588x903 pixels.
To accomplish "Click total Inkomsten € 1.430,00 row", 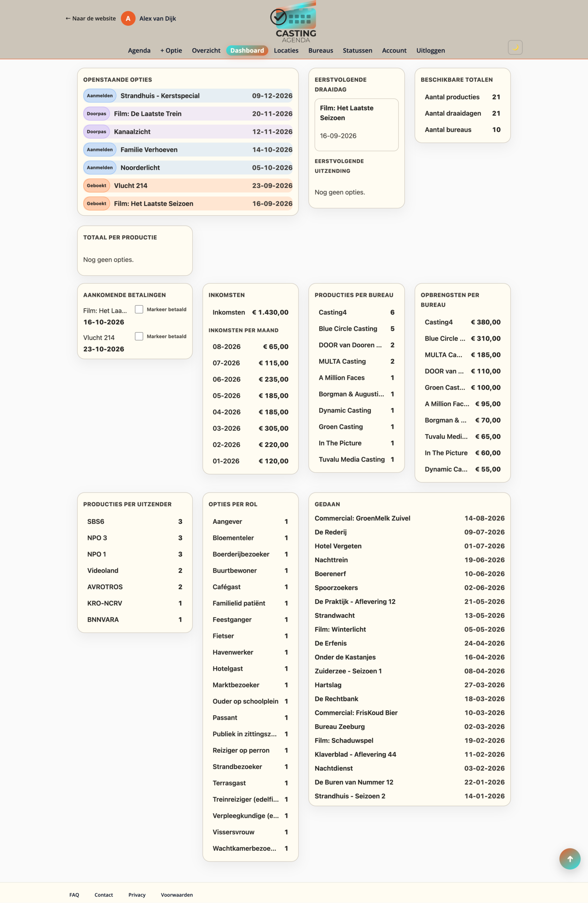I will pos(250,312).
